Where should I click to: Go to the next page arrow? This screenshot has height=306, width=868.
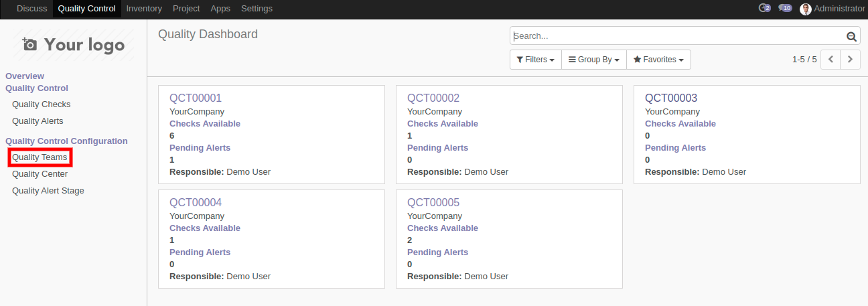pyautogui.click(x=850, y=60)
